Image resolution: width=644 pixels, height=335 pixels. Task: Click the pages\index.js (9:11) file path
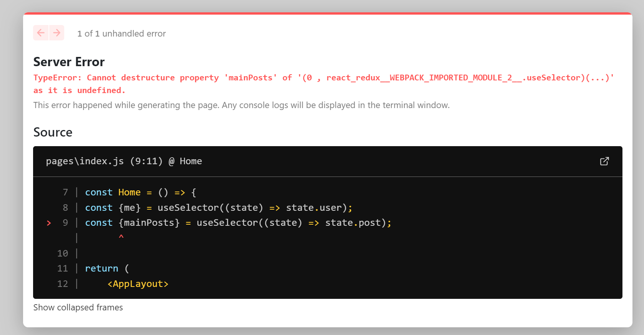click(104, 161)
